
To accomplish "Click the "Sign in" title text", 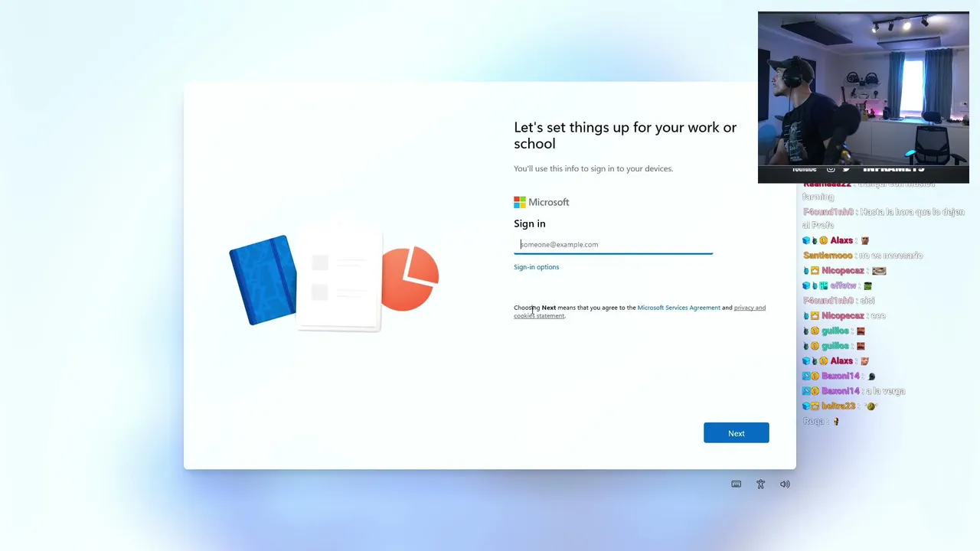I will point(530,223).
